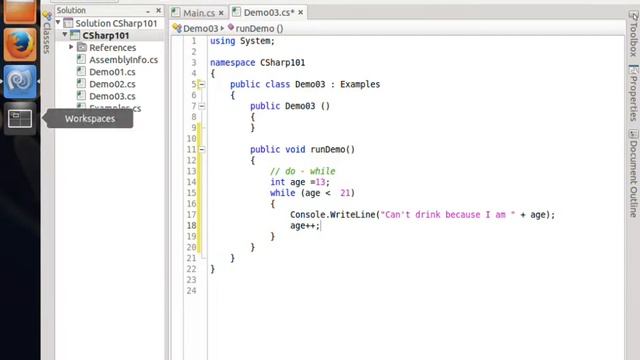Open the runDemo () member breadcrumb dropdown
The width and height of the screenshot is (640, 360).
[255, 28]
